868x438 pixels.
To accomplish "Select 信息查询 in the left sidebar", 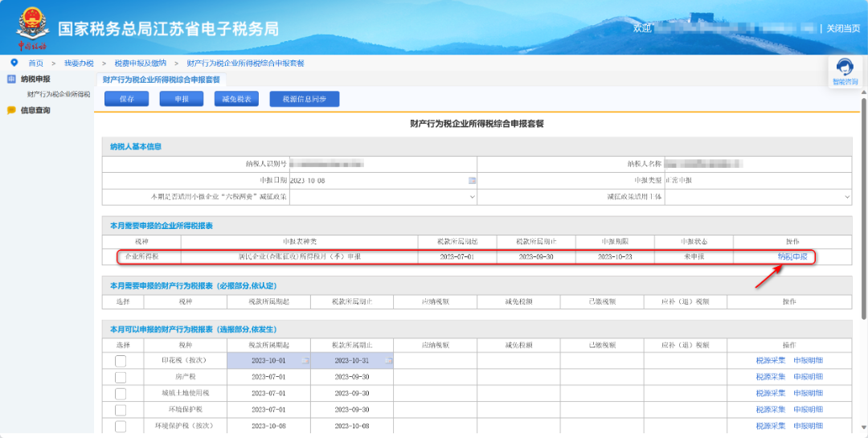I will click(35, 110).
